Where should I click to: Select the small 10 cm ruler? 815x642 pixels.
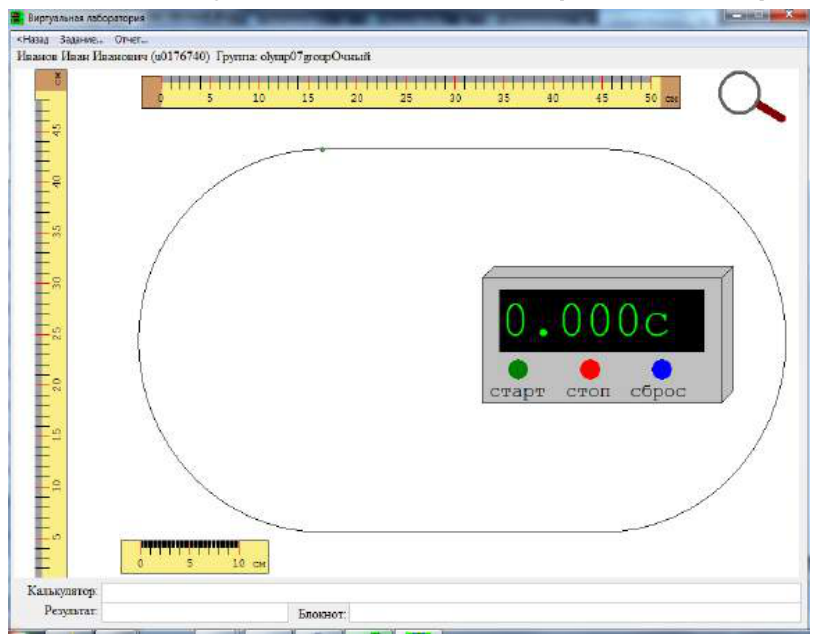pos(195,557)
